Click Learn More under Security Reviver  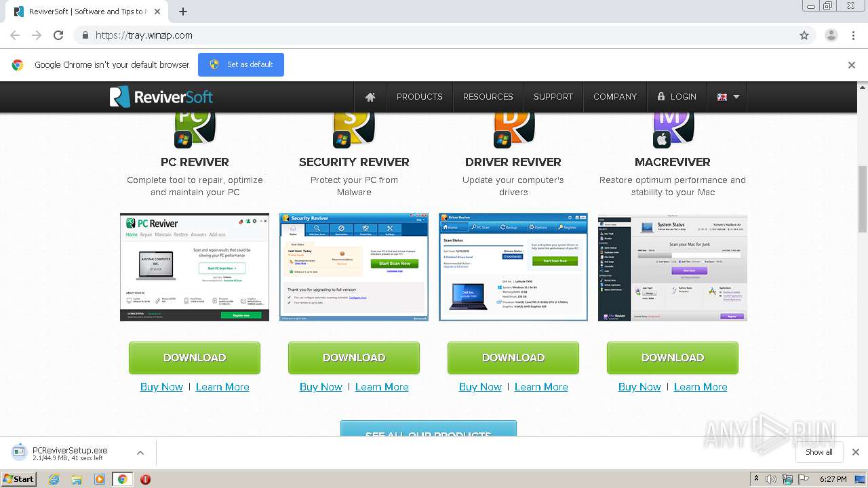pyautogui.click(x=382, y=387)
